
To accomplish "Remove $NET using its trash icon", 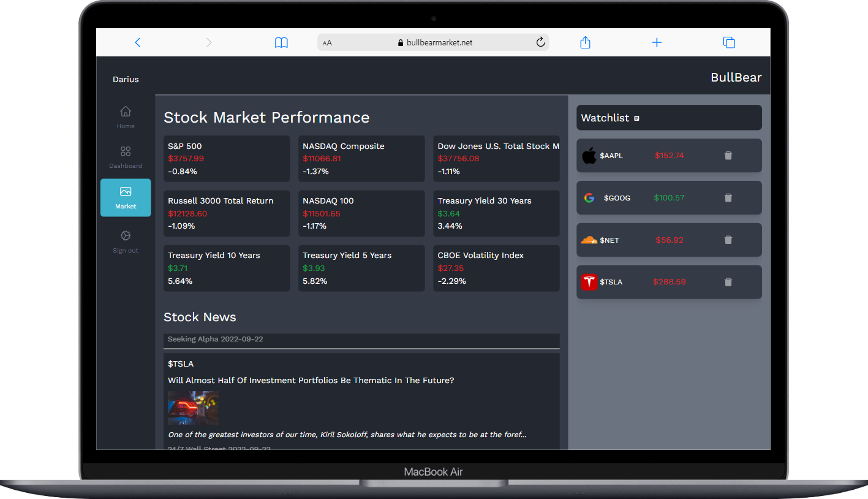I will click(x=728, y=240).
